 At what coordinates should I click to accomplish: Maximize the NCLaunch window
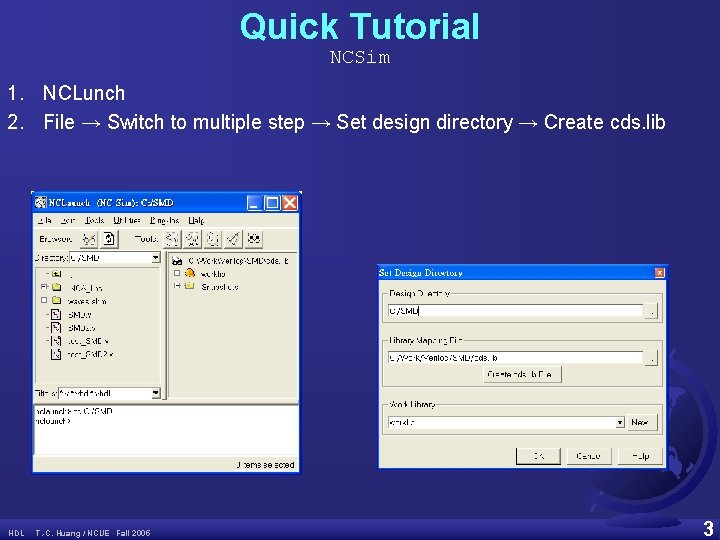coord(272,202)
